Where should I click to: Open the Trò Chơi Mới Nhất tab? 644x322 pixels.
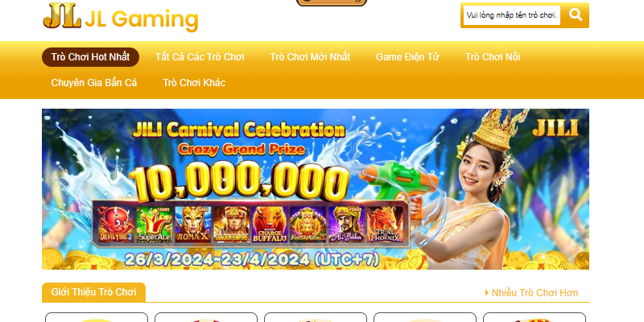tap(310, 57)
